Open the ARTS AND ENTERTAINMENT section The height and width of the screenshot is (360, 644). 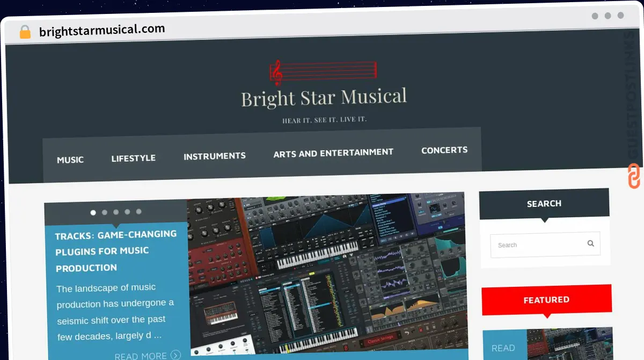[333, 153]
